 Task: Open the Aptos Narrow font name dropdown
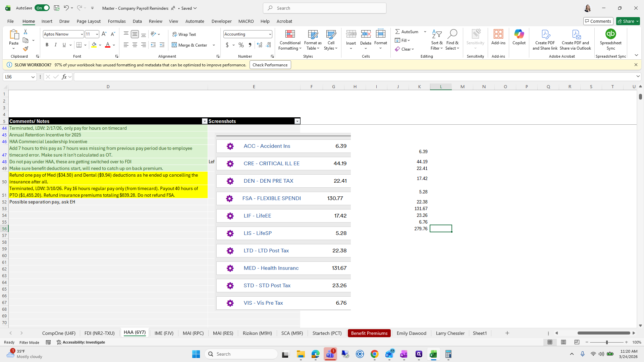point(82,34)
